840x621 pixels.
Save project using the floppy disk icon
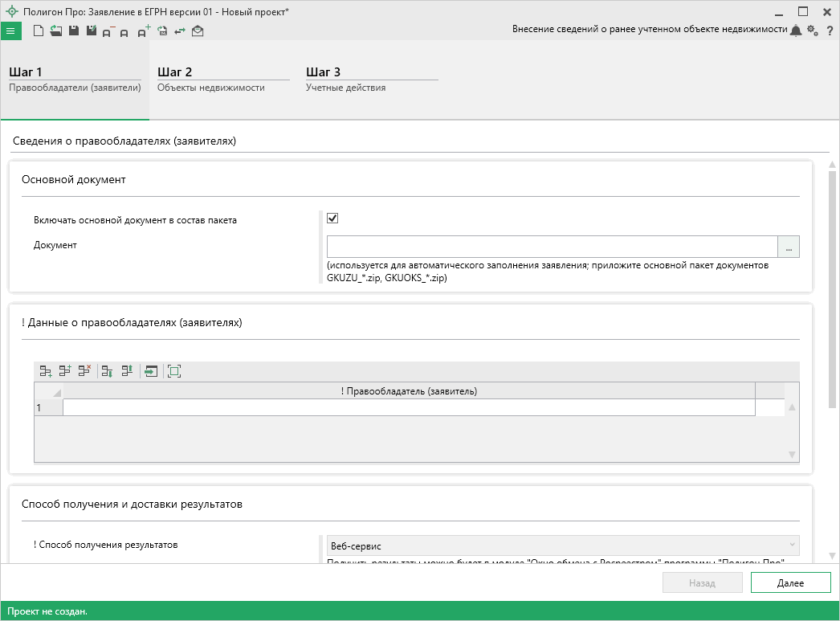[x=73, y=31]
